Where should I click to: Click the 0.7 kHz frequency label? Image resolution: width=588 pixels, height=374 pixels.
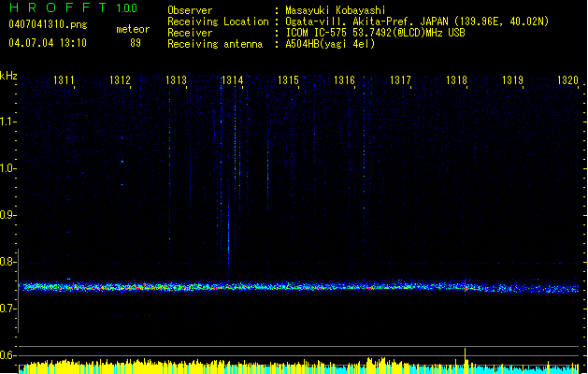tap(8, 309)
